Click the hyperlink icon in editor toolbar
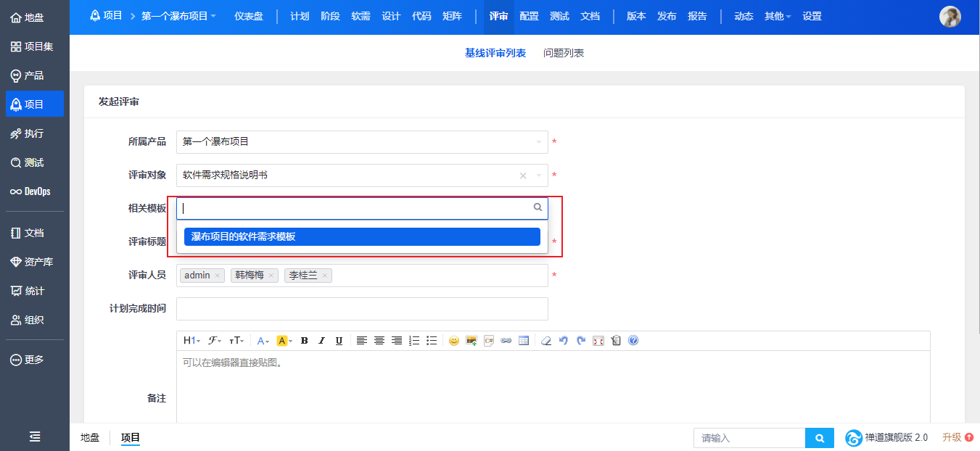The height and width of the screenshot is (451, 980). (506, 341)
